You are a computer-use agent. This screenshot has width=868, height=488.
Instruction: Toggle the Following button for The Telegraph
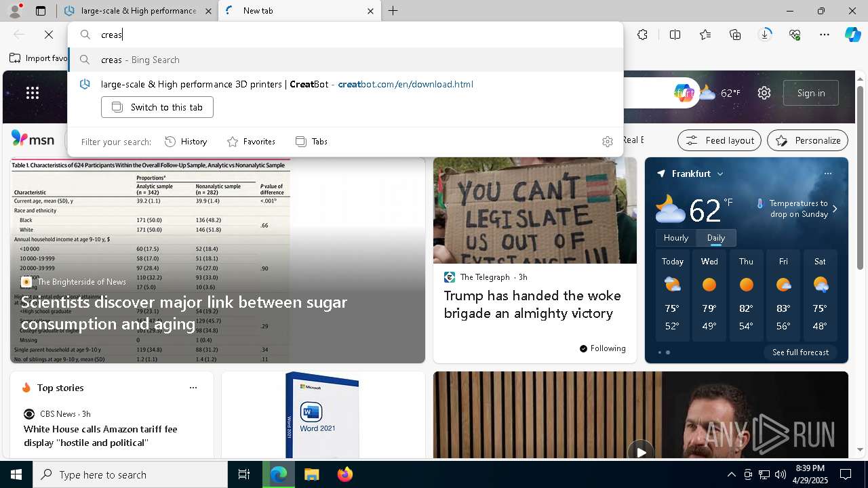pos(602,348)
